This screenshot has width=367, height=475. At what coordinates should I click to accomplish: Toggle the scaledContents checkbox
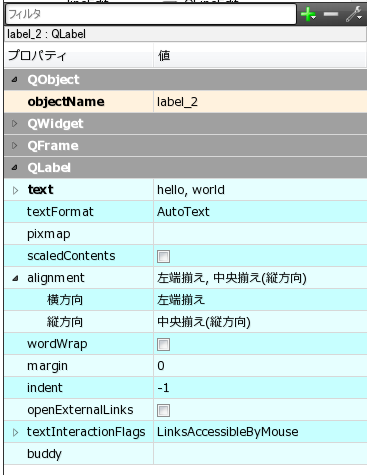click(163, 256)
